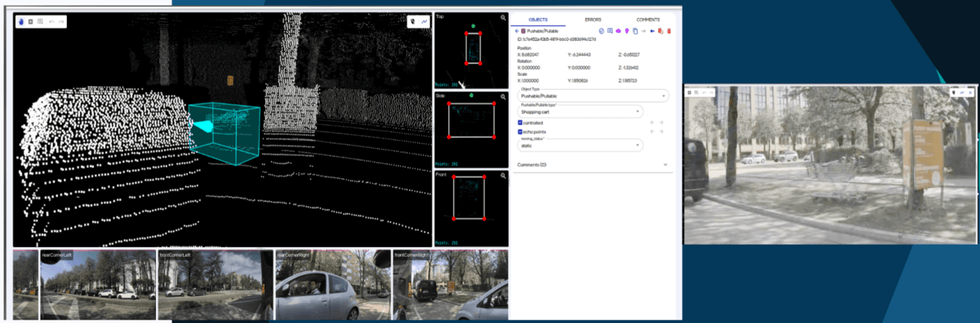
Task: Toggle the controlled checkbox
Action: [520, 122]
